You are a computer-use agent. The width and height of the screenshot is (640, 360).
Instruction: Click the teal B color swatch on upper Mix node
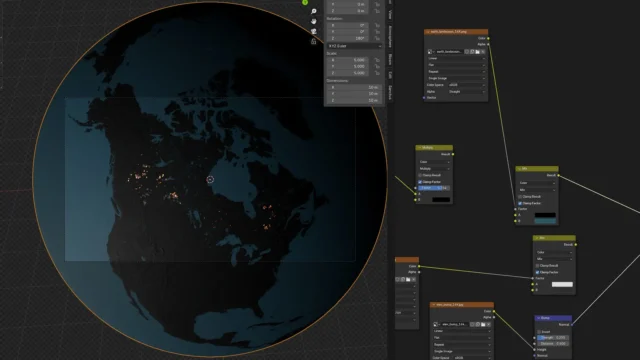point(545,221)
